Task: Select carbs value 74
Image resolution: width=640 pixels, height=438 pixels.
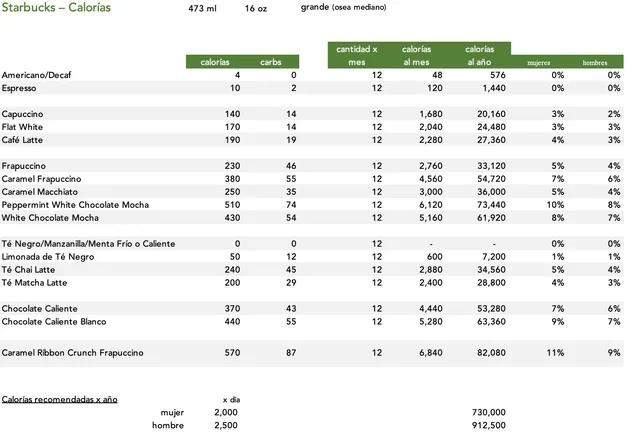Action: (x=291, y=205)
